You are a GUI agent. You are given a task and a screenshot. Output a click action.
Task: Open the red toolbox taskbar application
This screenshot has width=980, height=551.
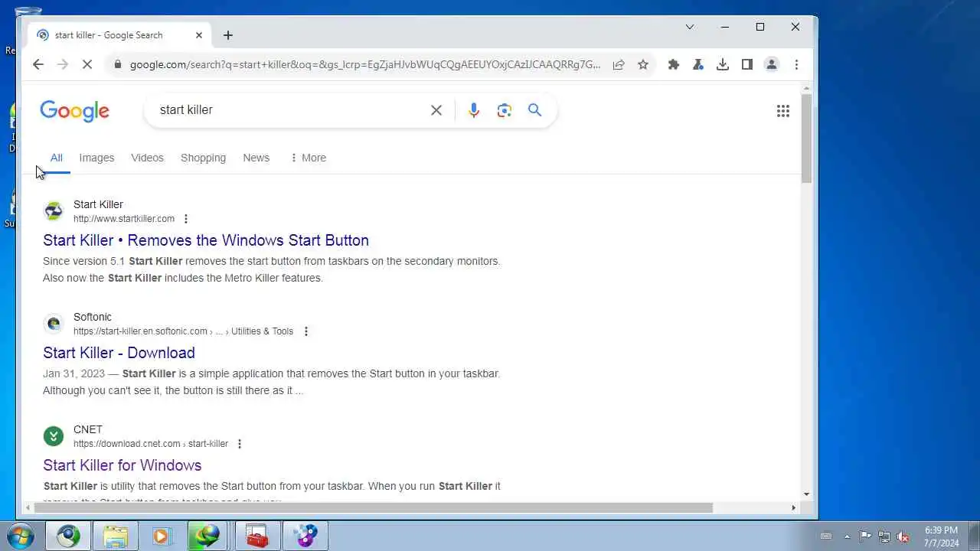(258, 536)
